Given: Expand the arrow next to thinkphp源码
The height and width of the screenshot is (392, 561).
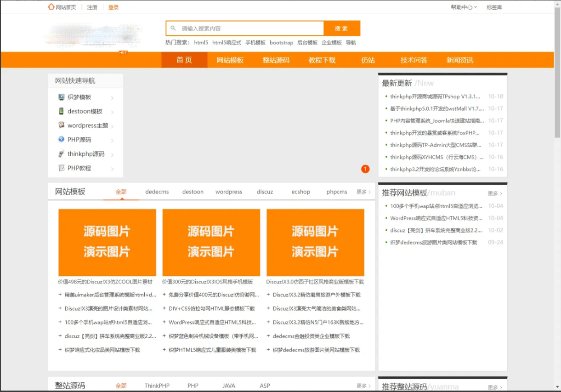Looking at the screenshot, I should pos(112,155).
